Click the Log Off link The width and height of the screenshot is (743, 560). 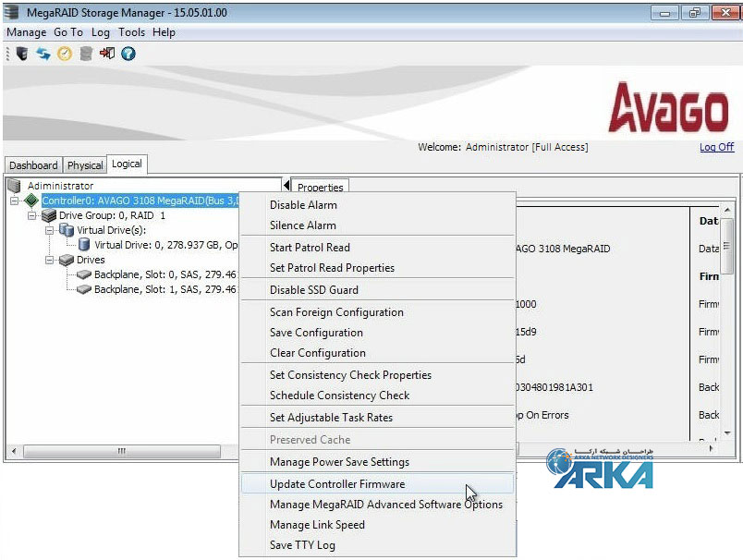(x=716, y=146)
